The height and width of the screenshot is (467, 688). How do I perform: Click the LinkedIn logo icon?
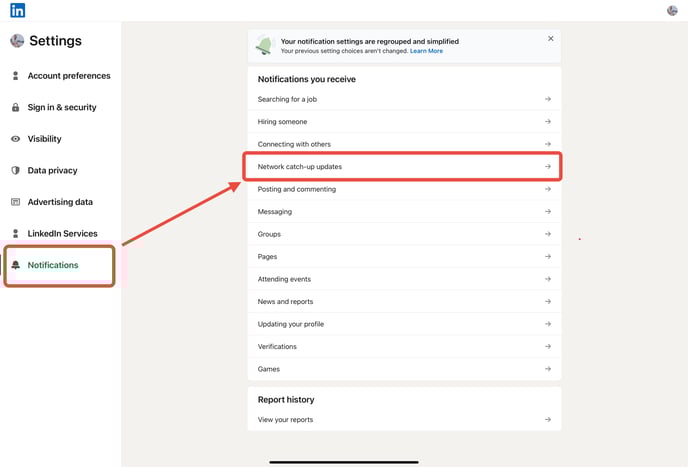17,10
